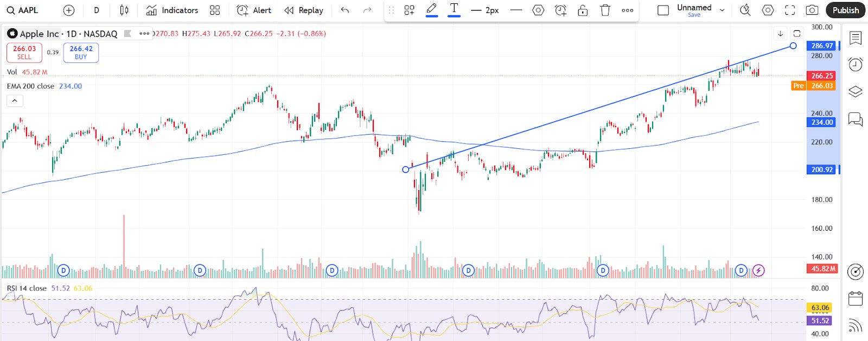
Task: Toggle maximize pane icon near price scale
Action: click(x=797, y=34)
